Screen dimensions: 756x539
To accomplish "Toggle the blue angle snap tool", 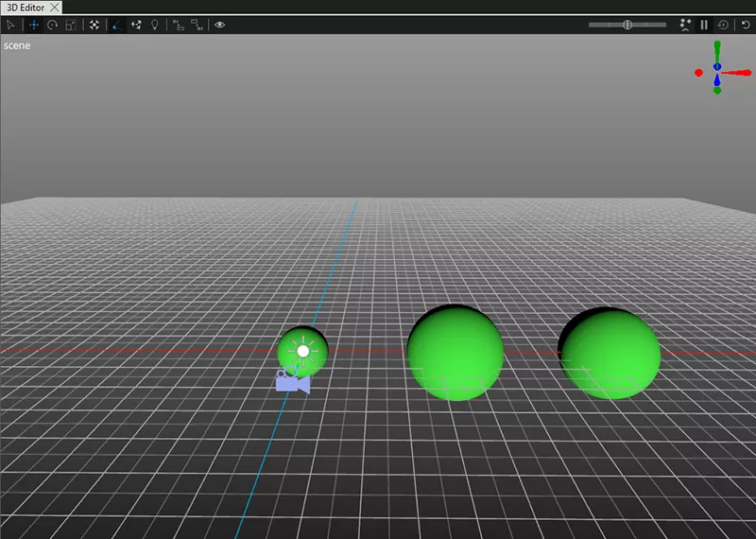I will [x=117, y=25].
